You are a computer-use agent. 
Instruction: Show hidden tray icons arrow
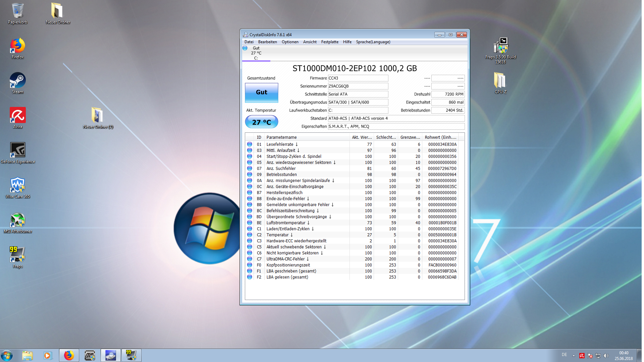(x=574, y=356)
